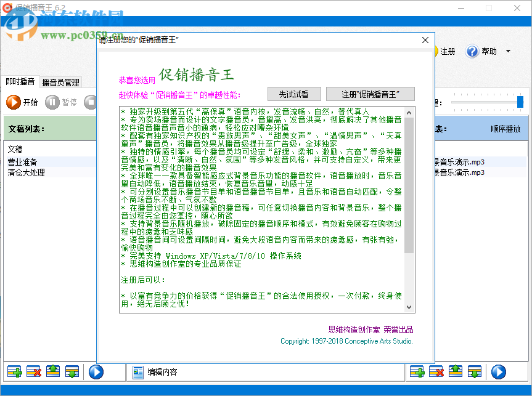Click the green upload-style import icon on bottom toolbar
This screenshot has width=532, height=396.
click(x=53, y=371)
